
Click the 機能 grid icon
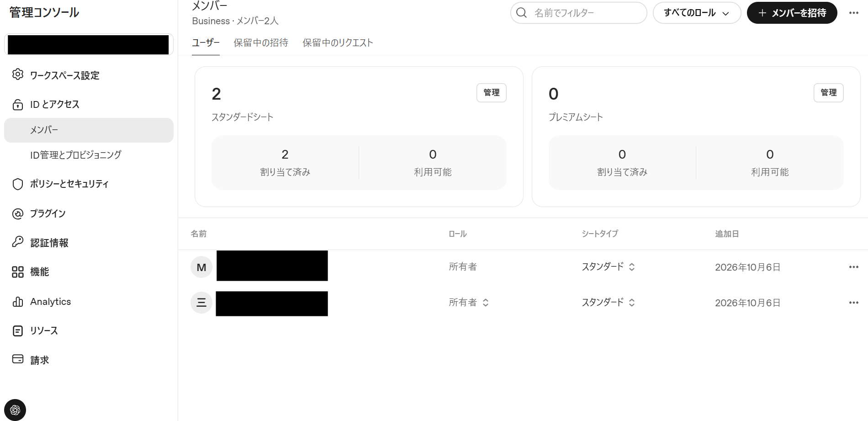(18, 272)
